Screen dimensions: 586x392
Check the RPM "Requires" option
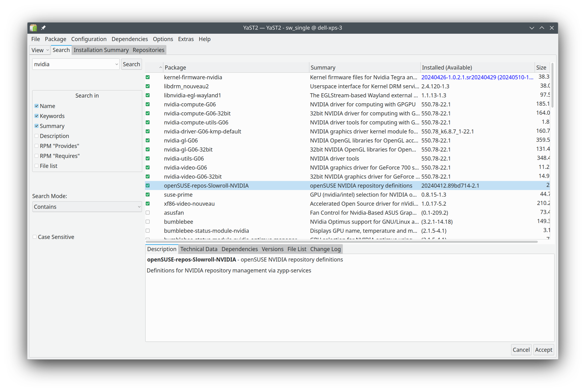pyautogui.click(x=37, y=156)
